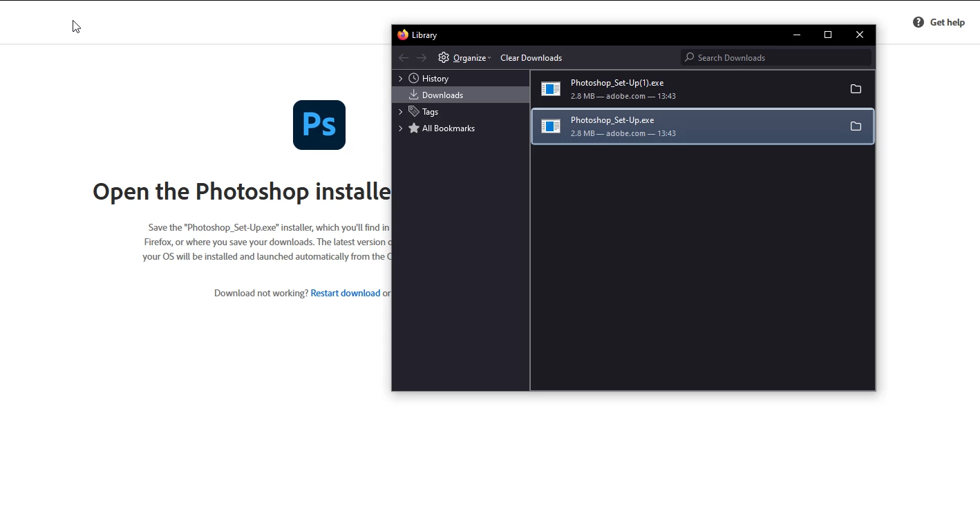Click the Tags label icon
Viewport: 980px width, 527px height.
(414, 111)
